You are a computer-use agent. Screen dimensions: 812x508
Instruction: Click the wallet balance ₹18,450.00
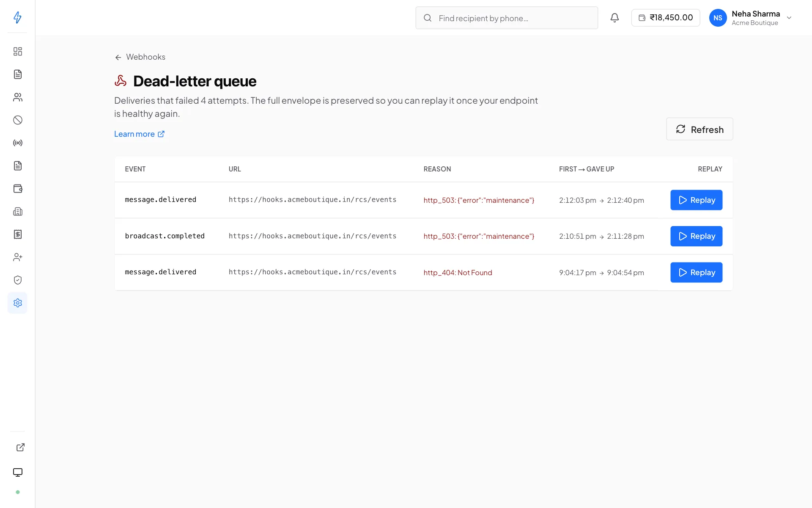[666, 18]
